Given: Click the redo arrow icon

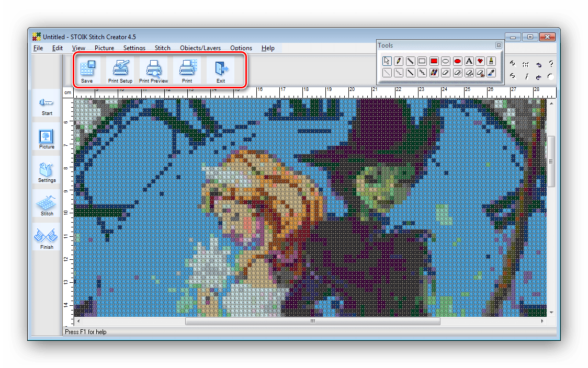Looking at the screenshot, I should tap(539, 77).
